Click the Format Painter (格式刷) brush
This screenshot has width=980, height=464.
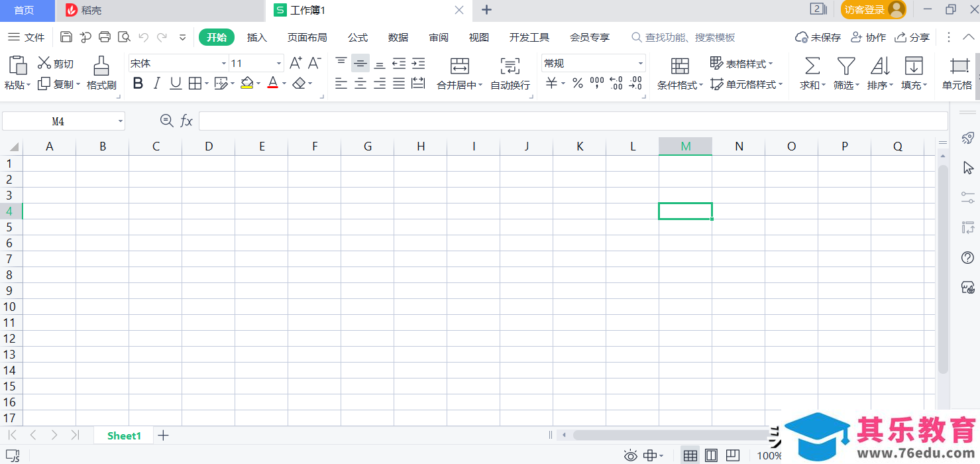101,73
